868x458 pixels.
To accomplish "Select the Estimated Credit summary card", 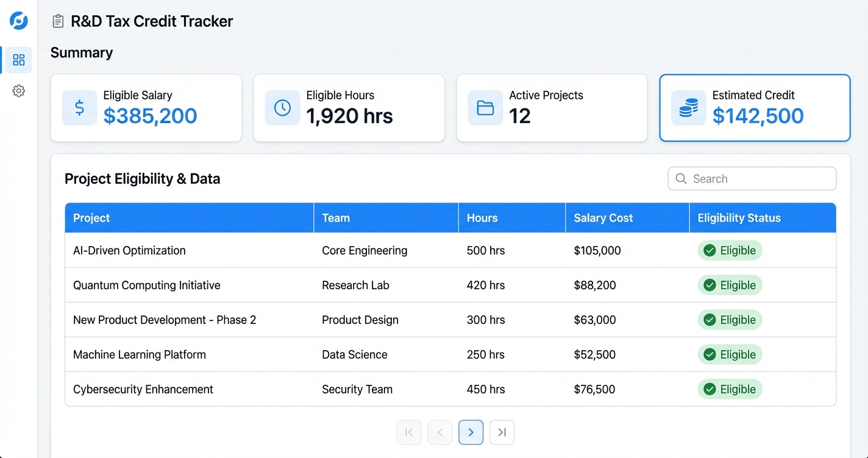I will [755, 108].
